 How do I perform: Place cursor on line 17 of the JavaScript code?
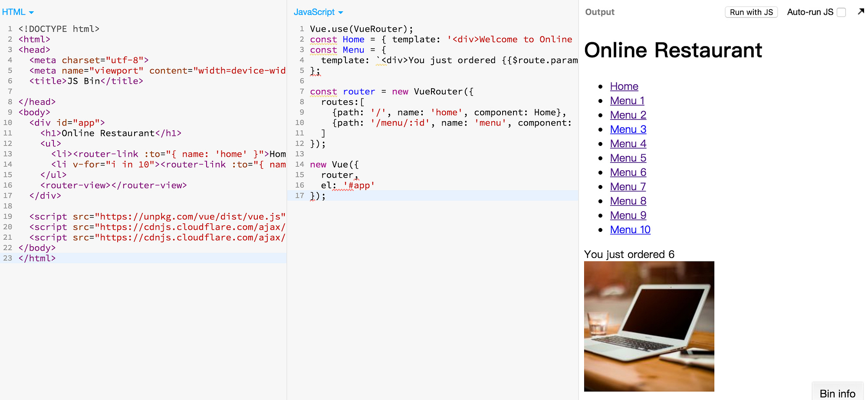coord(318,196)
